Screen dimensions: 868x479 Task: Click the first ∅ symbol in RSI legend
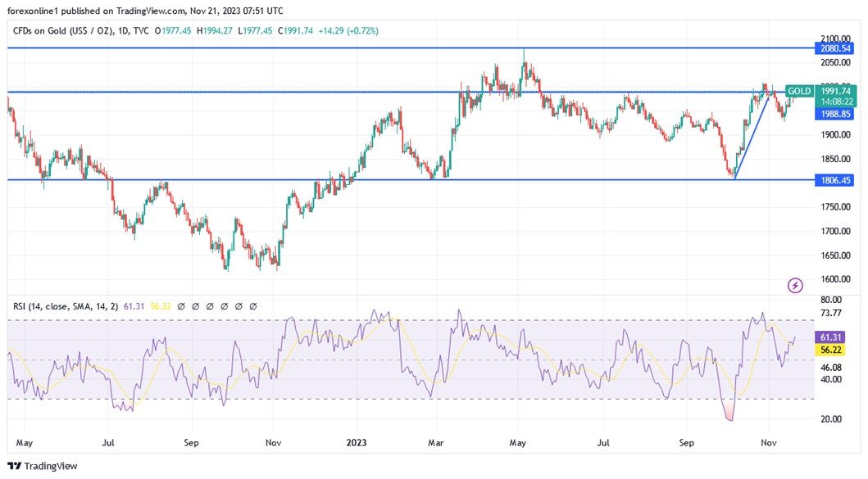point(181,305)
